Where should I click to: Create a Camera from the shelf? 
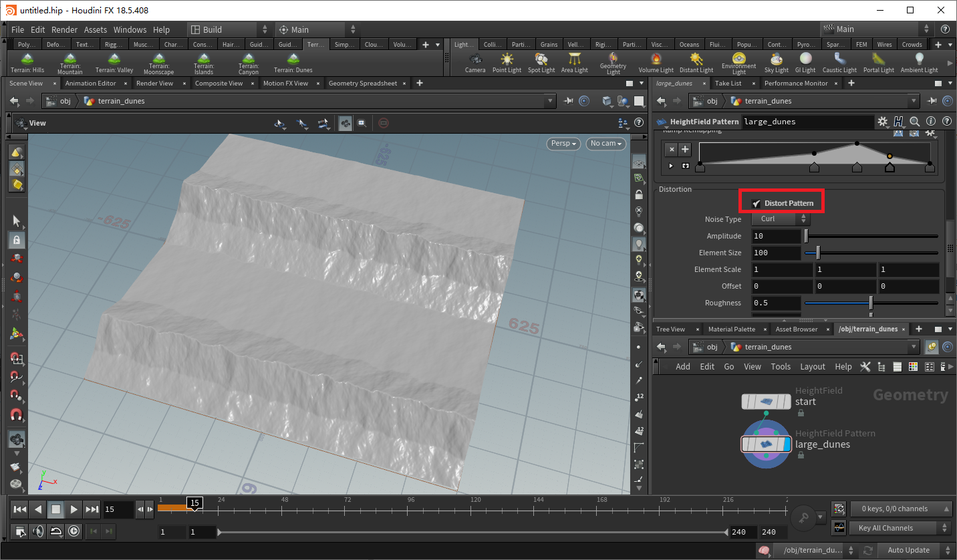pos(475,63)
